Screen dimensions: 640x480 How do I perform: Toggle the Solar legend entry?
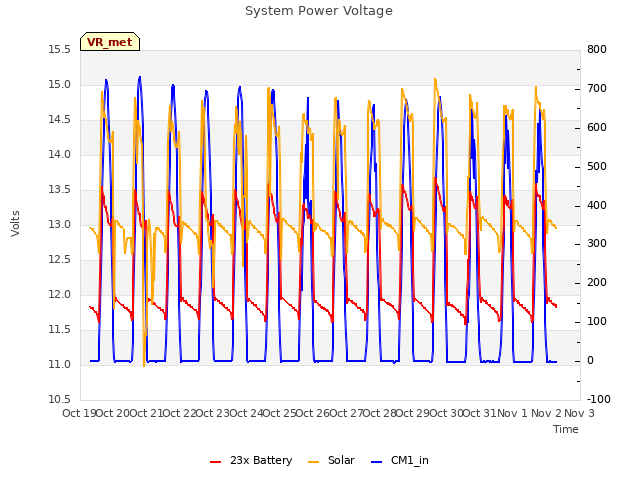331,460
